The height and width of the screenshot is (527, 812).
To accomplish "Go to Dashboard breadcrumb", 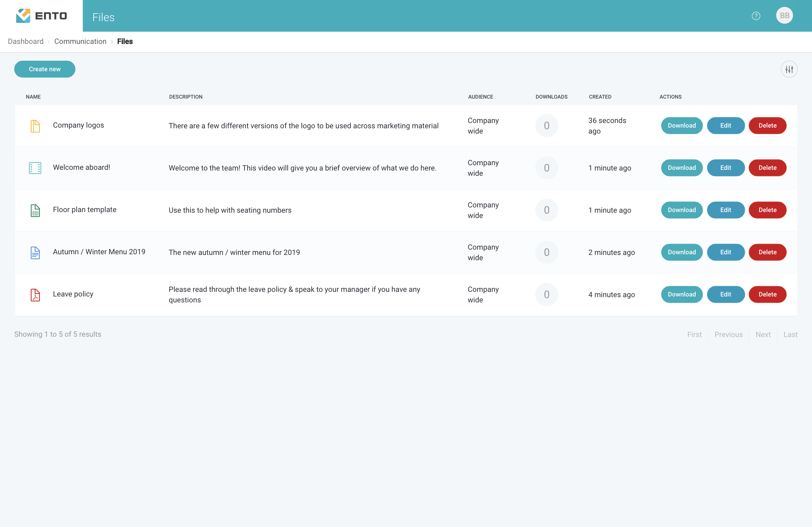I will (26, 41).
